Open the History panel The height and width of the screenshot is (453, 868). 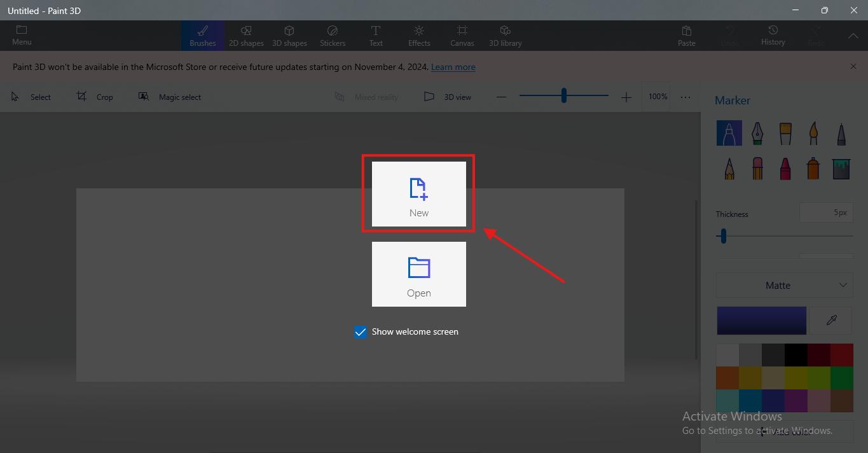(773, 36)
